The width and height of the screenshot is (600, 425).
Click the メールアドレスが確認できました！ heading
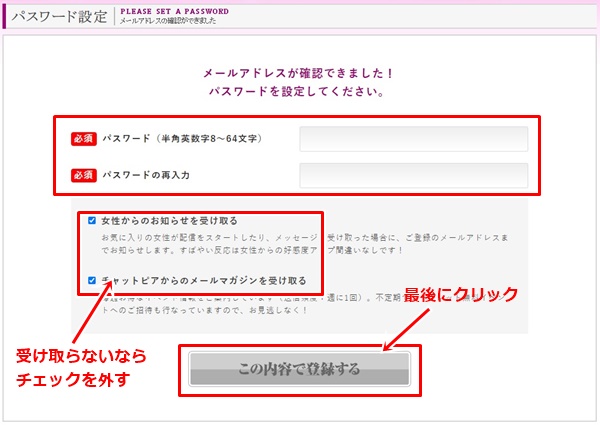[299, 74]
